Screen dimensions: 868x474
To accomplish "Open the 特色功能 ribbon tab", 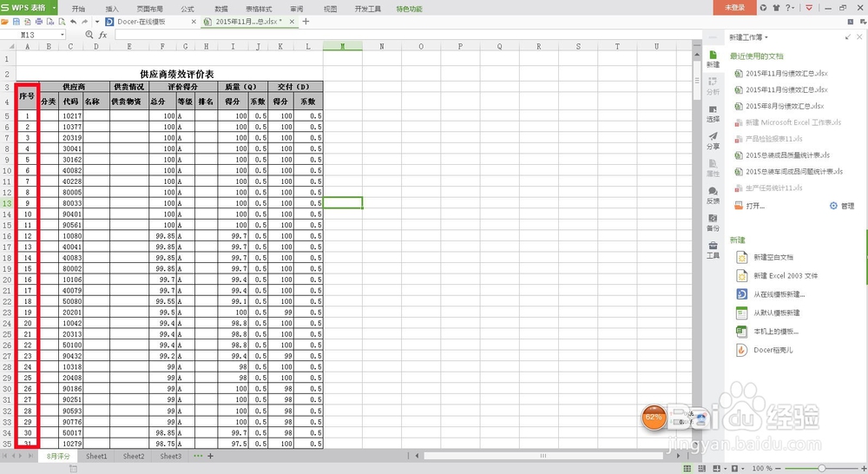I will pos(409,9).
